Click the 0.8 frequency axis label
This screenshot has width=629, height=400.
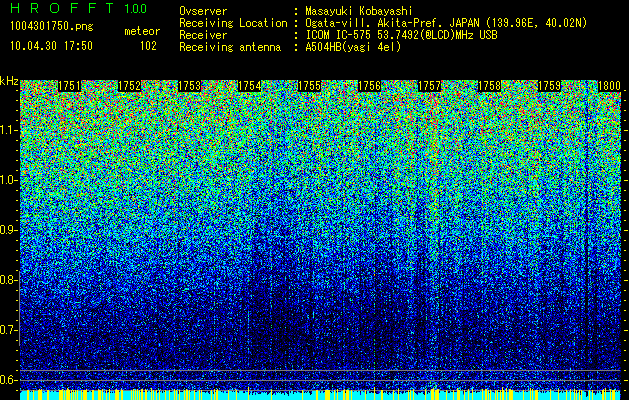point(9,280)
